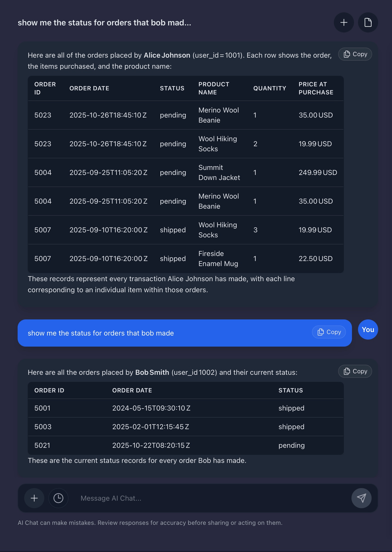Copy the Alice Johnson orders response
Screen dimensions: 392x552
point(355,54)
